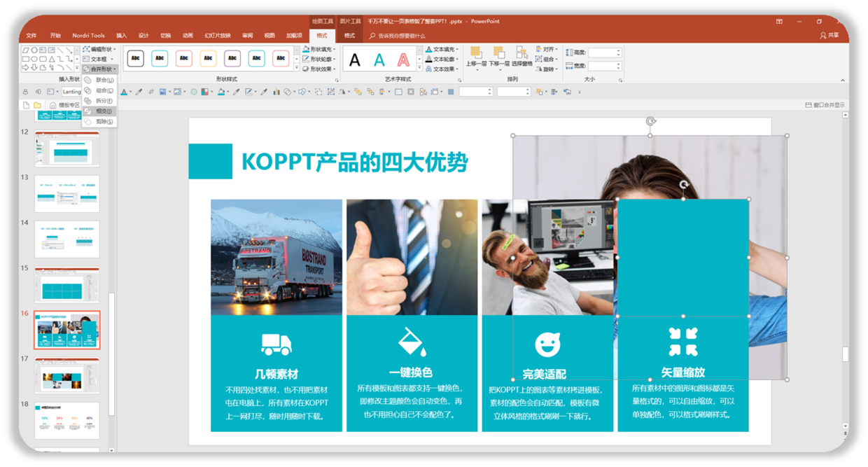Click 告诉我你想要做什么 search box

(397, 36)
